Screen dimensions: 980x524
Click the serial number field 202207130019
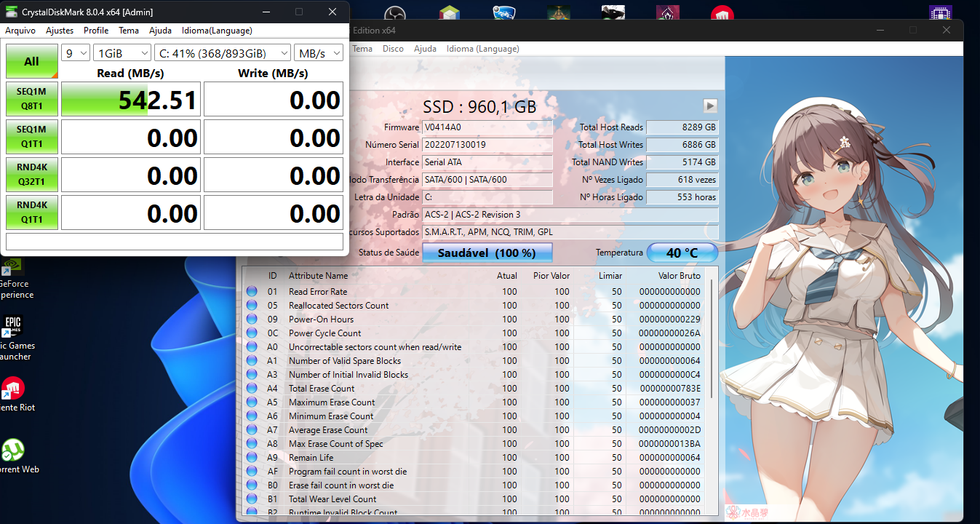(x=487, y=145)
